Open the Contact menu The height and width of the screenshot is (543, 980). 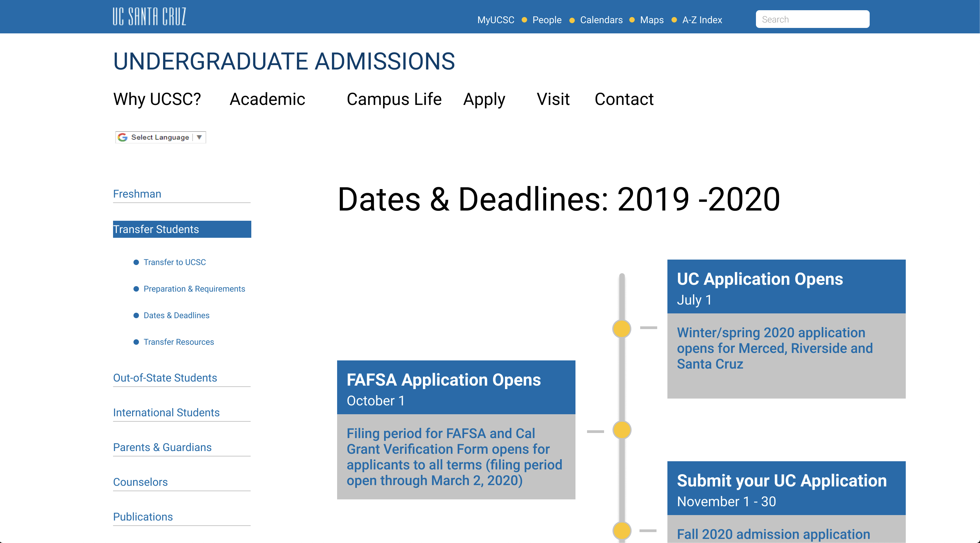(x=624, y=99)
